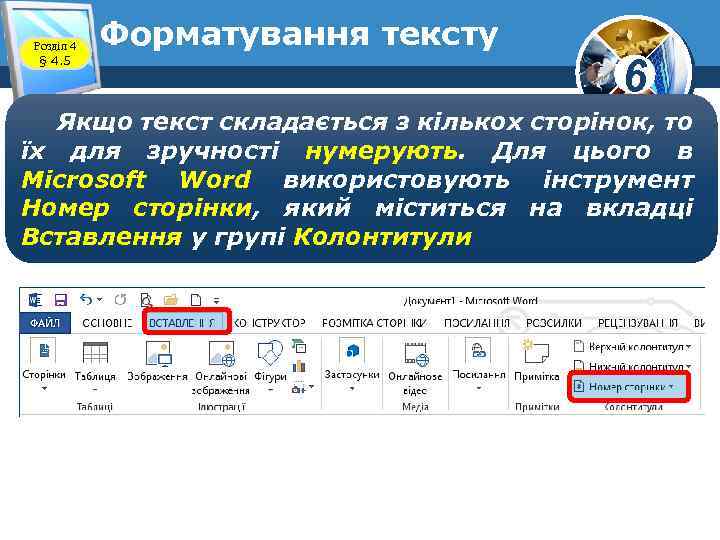Undo the last action
The image size is (720, 540).
click(x=86, y=299)
